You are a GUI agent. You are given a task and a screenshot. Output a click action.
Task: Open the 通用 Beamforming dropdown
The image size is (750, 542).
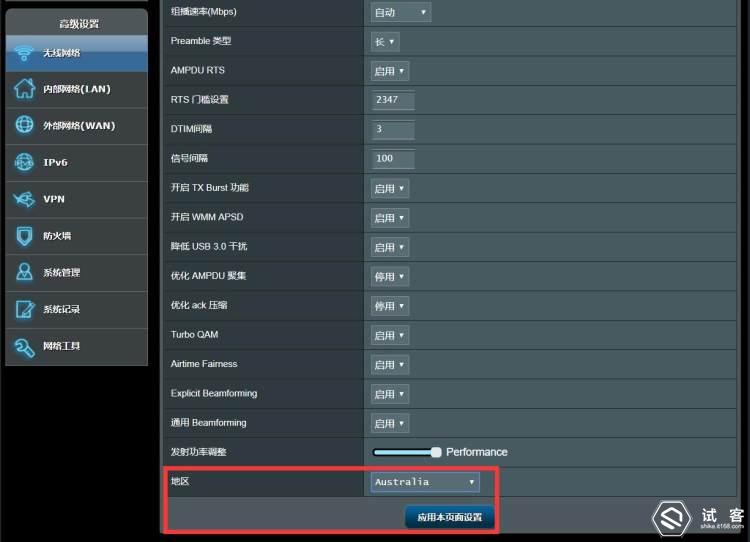[390, 423]
